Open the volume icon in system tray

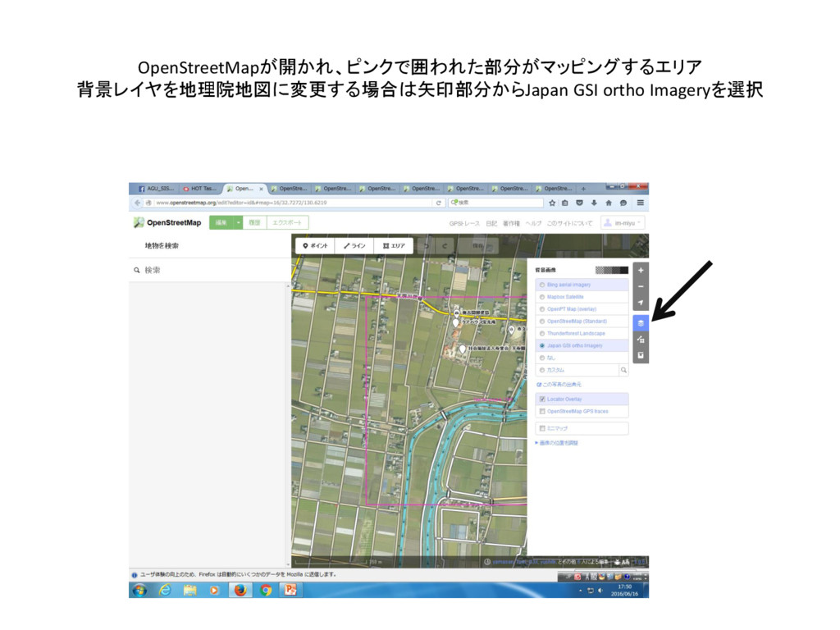point(600,591)
